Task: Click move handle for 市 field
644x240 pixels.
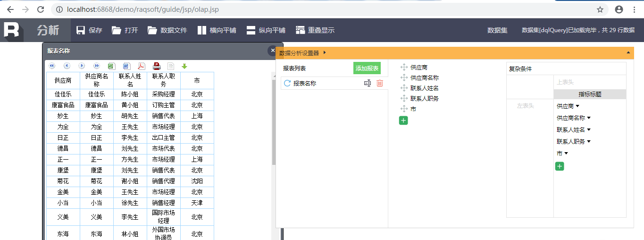Action: (x=404, y=109)
